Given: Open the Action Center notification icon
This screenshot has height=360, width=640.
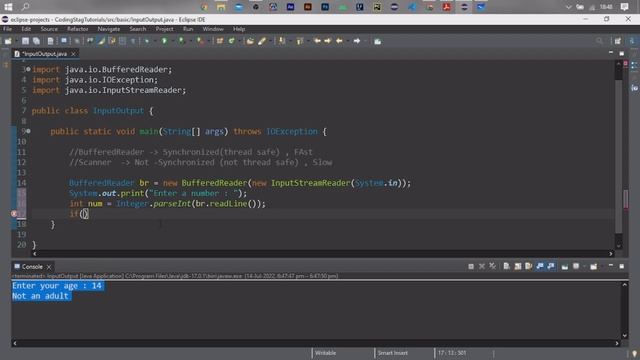Looking at the screenshot, I should [x=624, y=7].
